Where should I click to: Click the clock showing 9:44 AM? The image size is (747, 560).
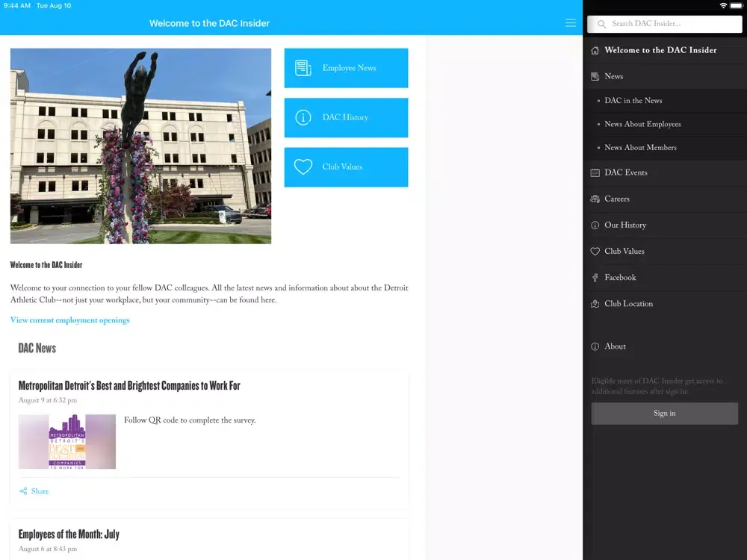pos(16,6)
